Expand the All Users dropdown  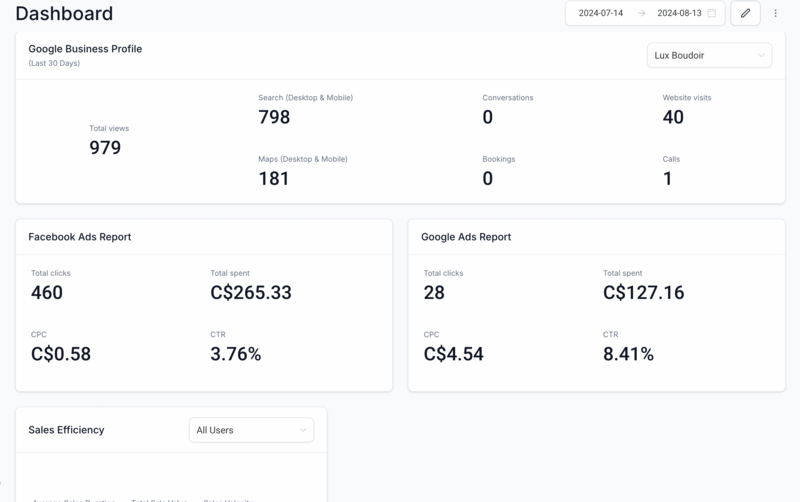pyautogui.click(x=252, y=430)
